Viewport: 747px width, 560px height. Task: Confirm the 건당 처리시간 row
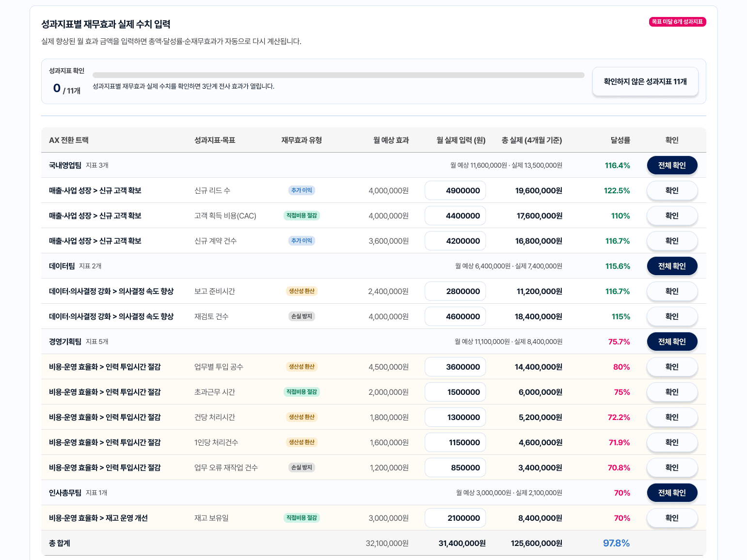(672, 417)
